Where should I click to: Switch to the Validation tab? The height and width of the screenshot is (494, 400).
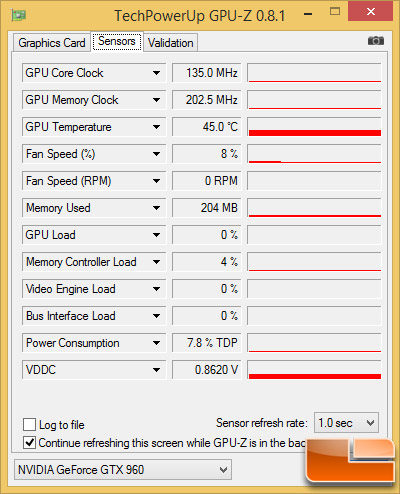point(171,43)
